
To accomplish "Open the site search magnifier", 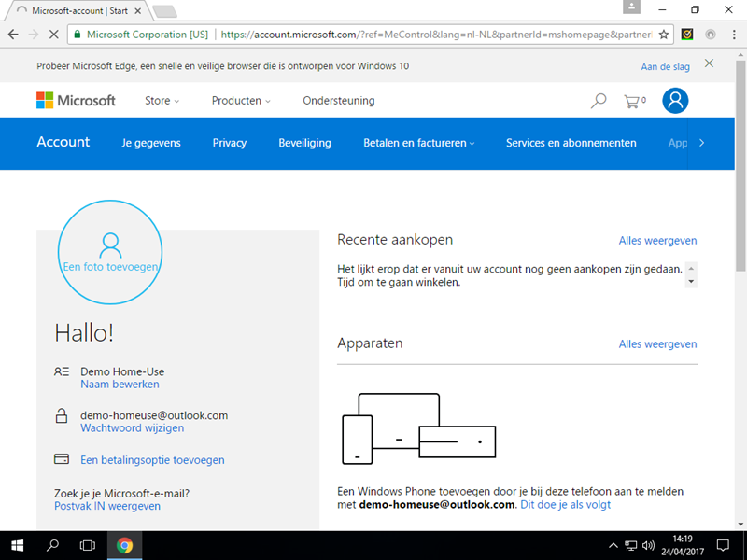I will 599,101.
